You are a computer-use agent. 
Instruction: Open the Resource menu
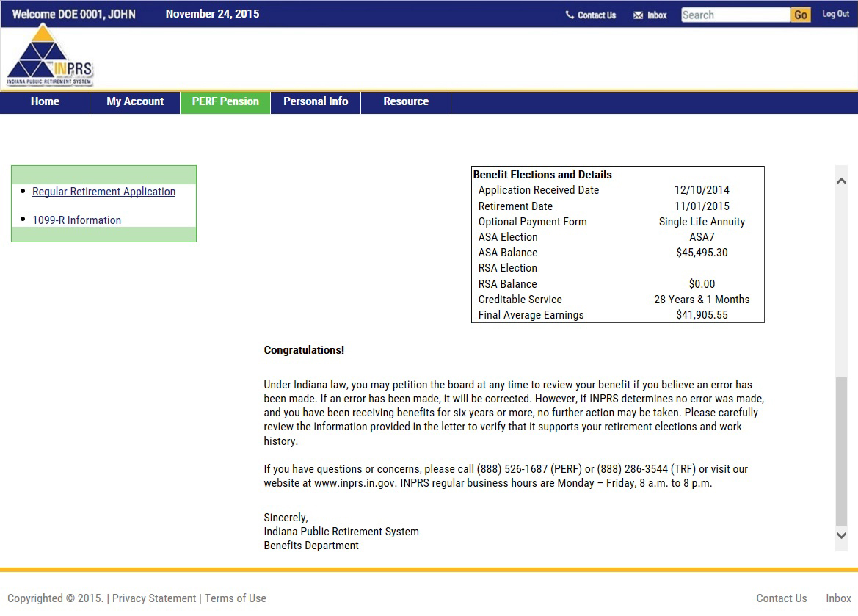pyautogui.click(x=406, y=101)
